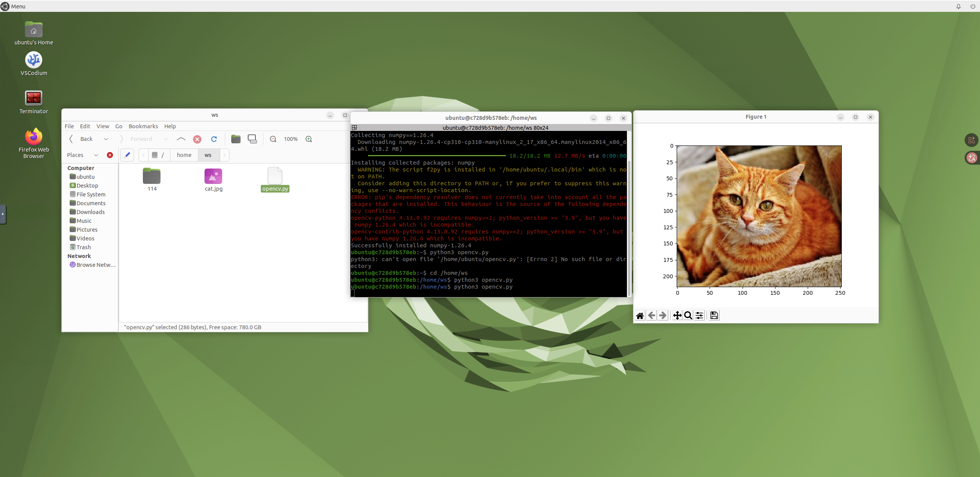Click path bar left scroll arrow
Viewport: 980px width, 477px height.
pyautogui.click(x=144, y=155)
